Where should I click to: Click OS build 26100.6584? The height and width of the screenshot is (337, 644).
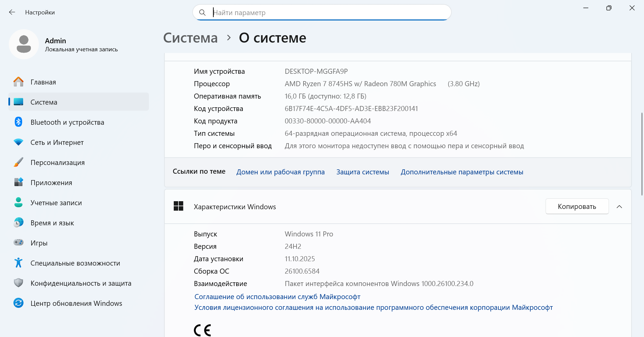(302, 271)
